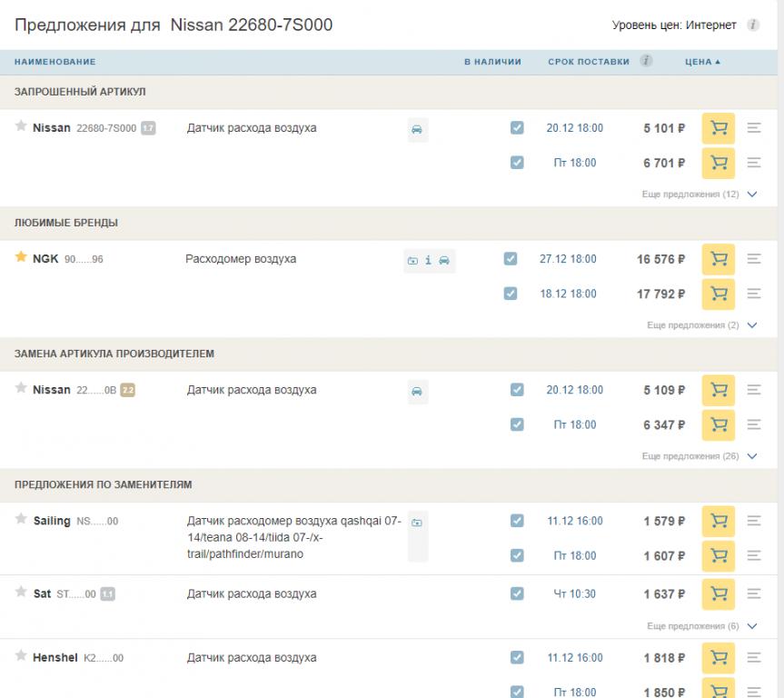Screen dimensions: 784x698
Task: Click the Чт 10:30 delivery time
Action: (x=574, y=593)
